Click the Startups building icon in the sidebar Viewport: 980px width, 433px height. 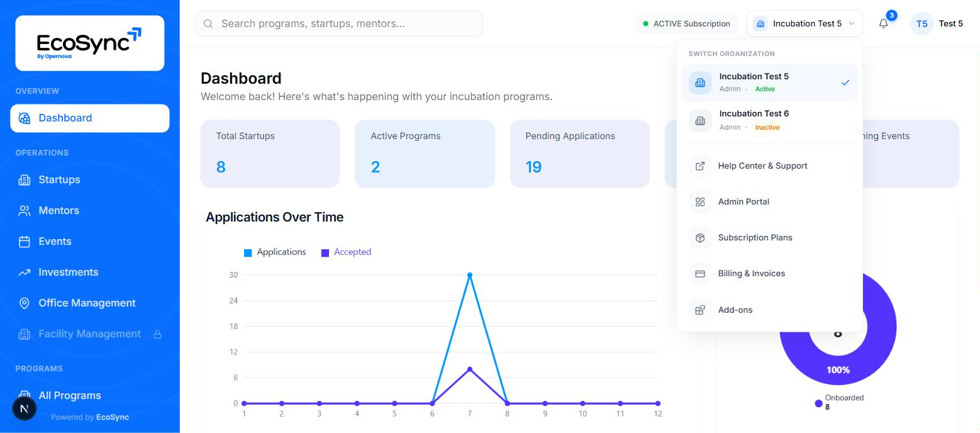point(25,180)
